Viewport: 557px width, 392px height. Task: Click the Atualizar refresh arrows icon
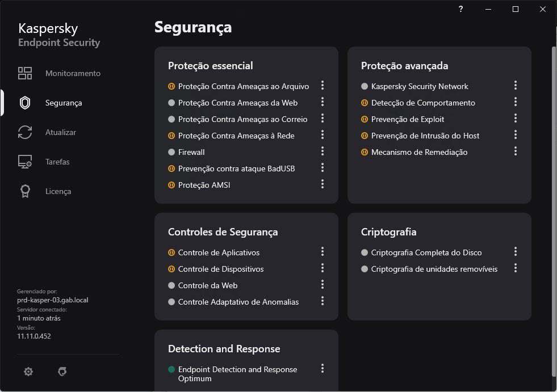click(x=25, y=132)
